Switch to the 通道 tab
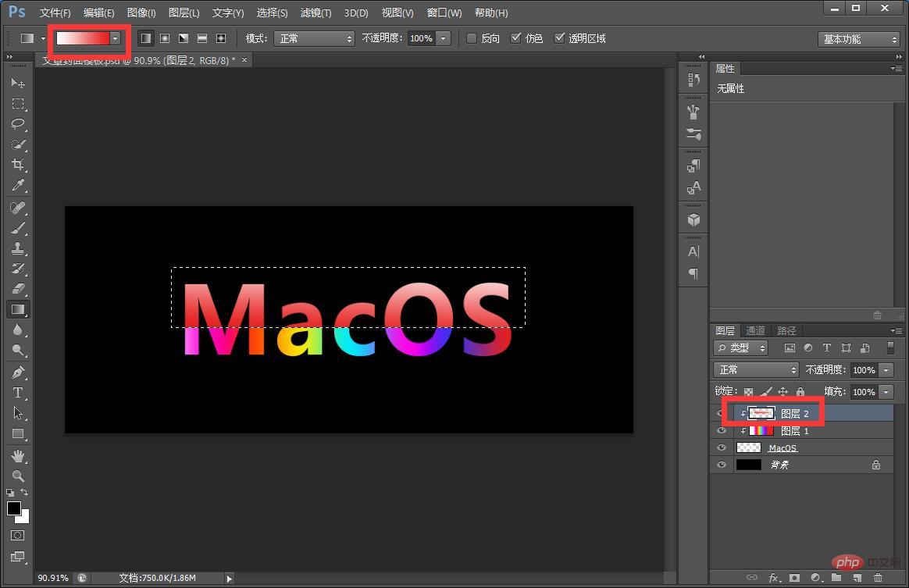The image size is (909, 588). pyautogui.click(x=755, y=330)
